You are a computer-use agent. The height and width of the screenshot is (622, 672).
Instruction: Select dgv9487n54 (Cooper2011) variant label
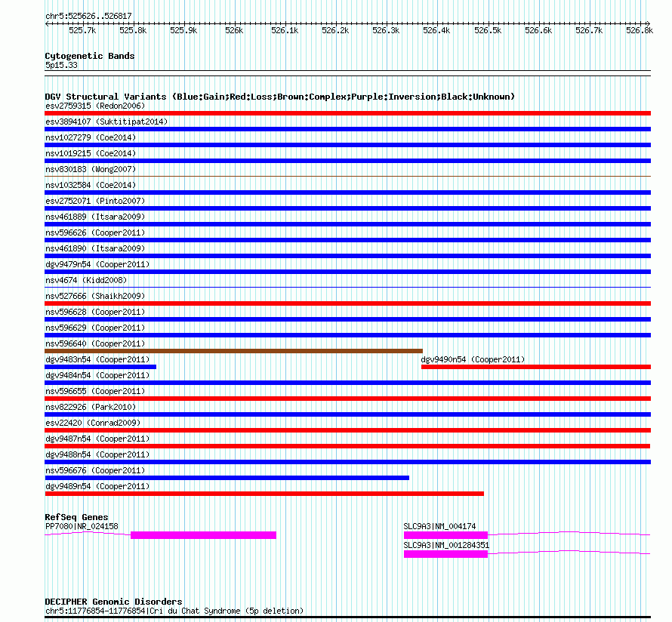click(x=97, y=439)
